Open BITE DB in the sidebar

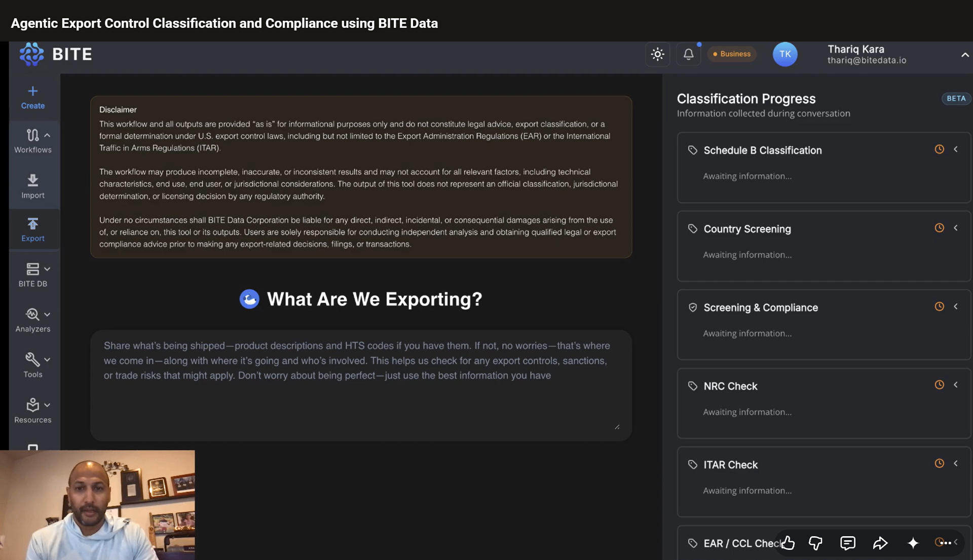[33, 275]
